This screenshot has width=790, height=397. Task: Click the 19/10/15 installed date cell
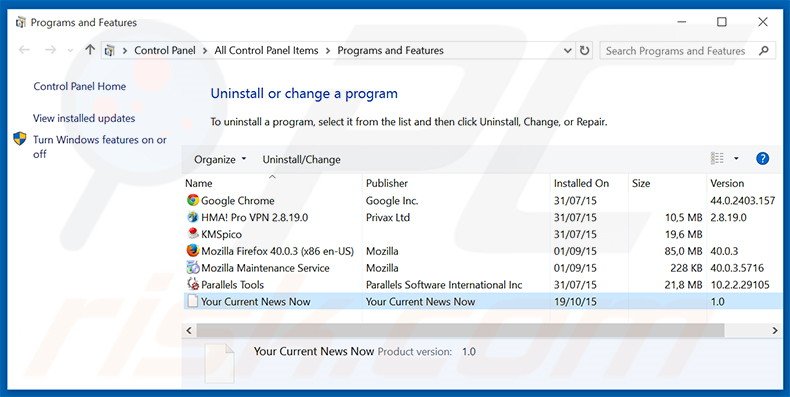575,301
